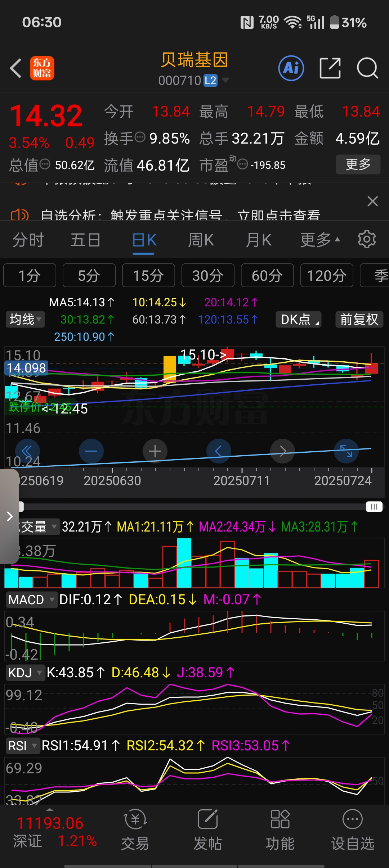Toggle DK点 signal option
389x868 pixels.
tap(299, 320)
